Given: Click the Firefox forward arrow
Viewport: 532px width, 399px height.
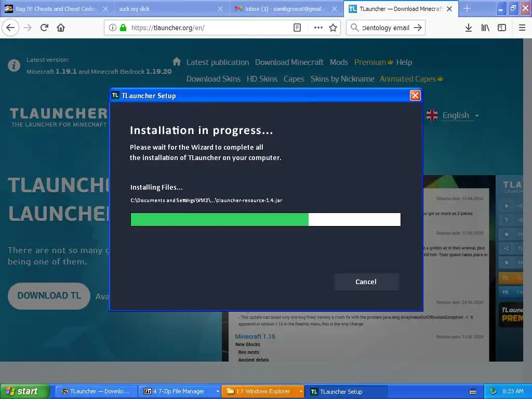Looking at the screenshot, I should coord(28,28).
